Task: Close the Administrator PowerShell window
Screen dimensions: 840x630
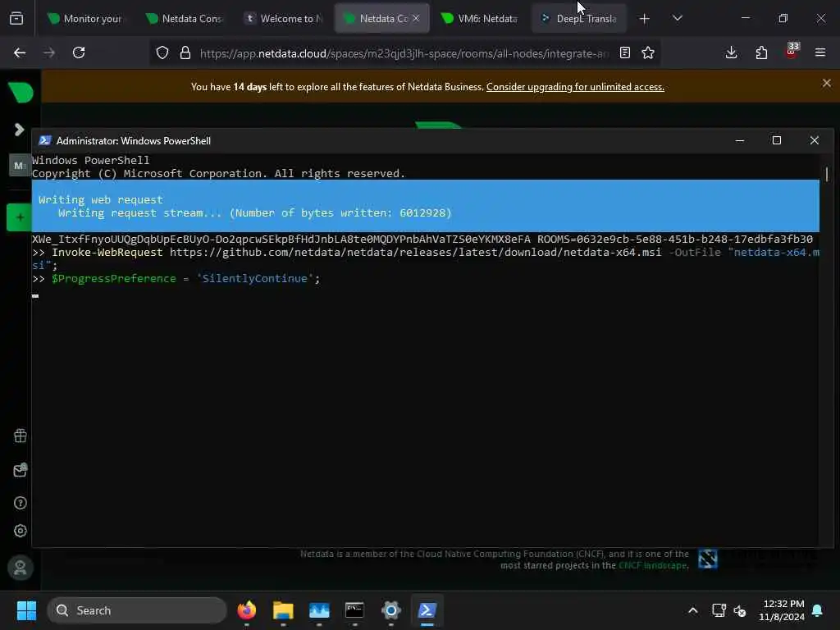Action: 815,140
